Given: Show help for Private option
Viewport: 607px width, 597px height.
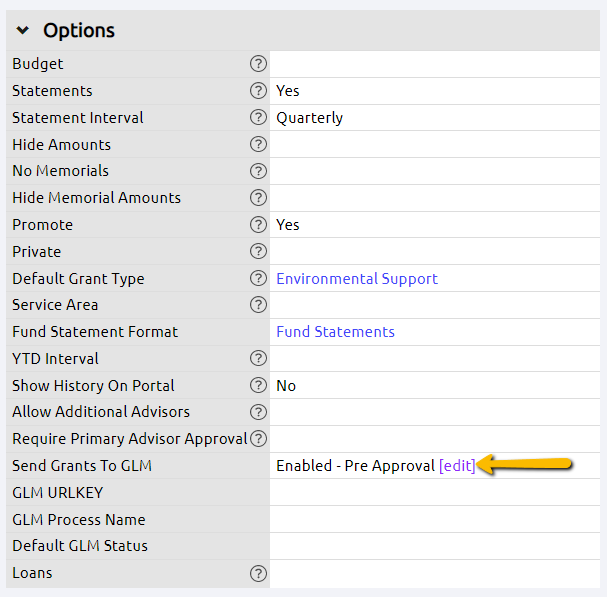Looking at the screenshot, I should pos(258,251).
